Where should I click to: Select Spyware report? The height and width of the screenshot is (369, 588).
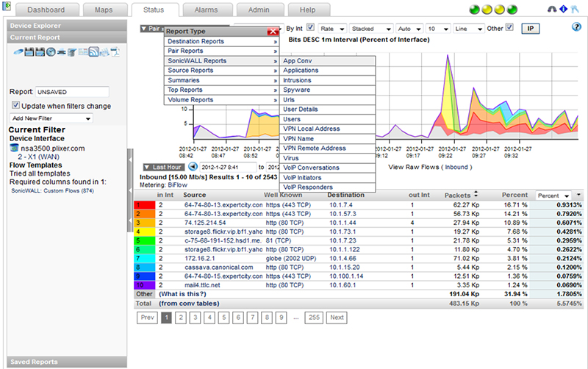click(327, 90)
